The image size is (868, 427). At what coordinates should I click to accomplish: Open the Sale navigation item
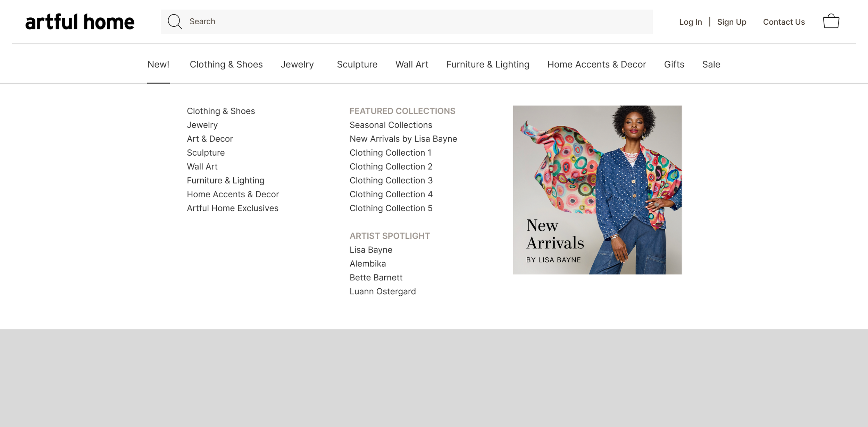click(x=711, y=64)
